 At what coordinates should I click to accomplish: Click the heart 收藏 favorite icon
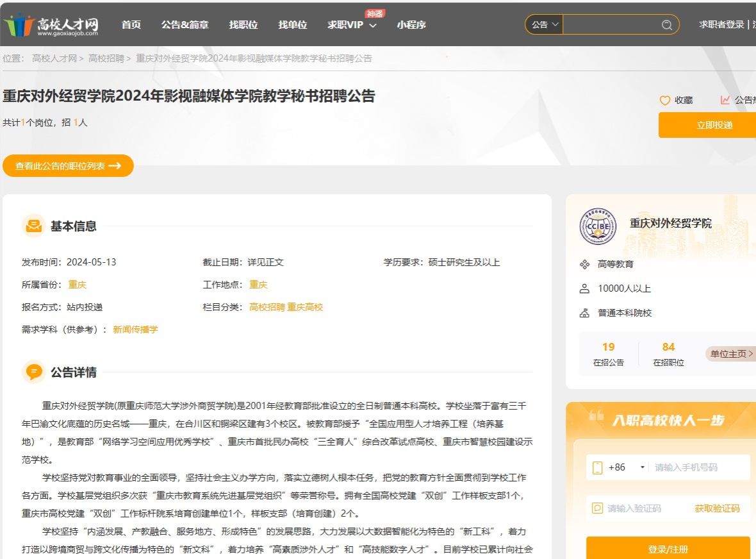click(x=665, y=101)
